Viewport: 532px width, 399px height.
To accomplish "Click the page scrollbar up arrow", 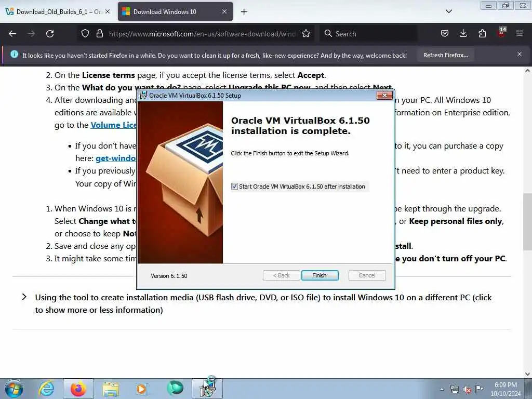I will [528, 71].
